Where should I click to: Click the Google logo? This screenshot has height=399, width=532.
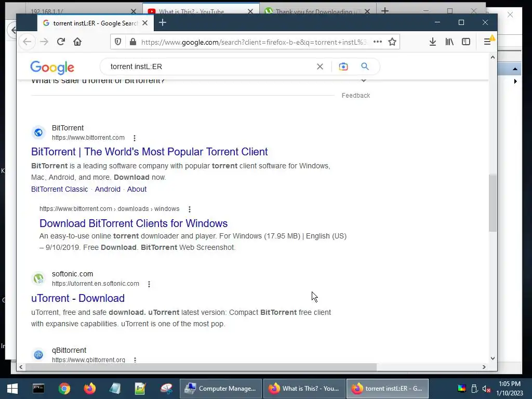(x=52, y=68)
